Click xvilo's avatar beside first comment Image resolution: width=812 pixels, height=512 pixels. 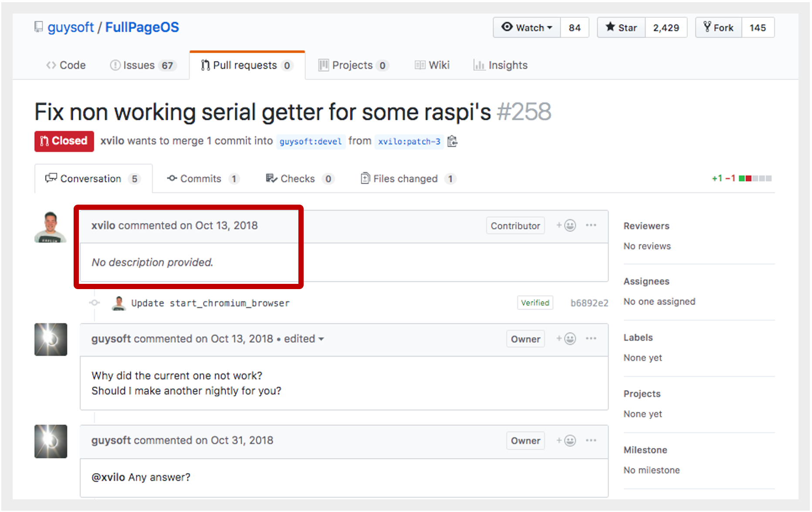point(51,227)
